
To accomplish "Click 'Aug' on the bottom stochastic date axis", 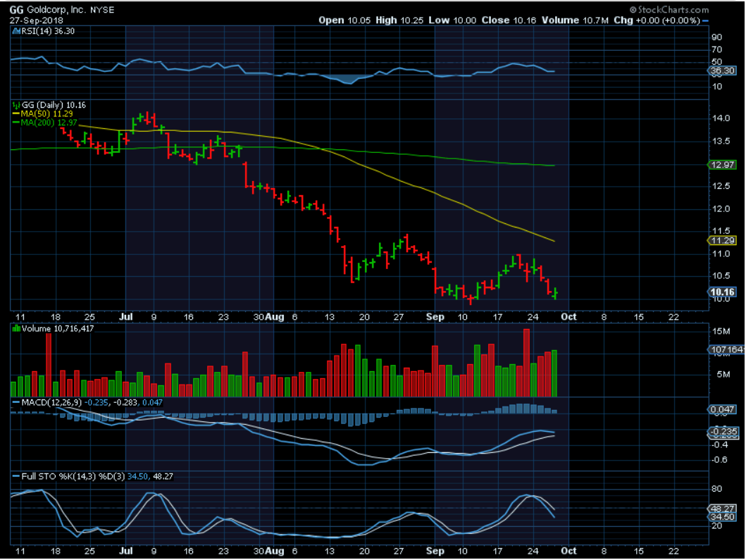I will [275, 551].
